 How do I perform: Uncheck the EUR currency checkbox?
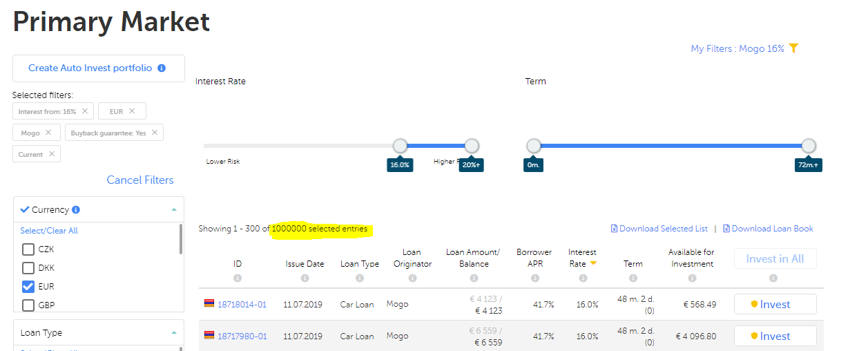tap(28, 287)
